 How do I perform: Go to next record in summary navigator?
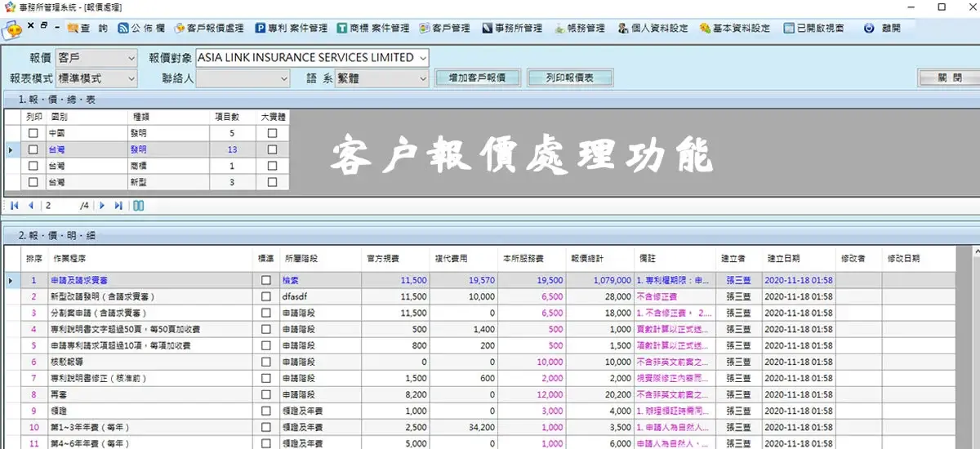(103, 206)
